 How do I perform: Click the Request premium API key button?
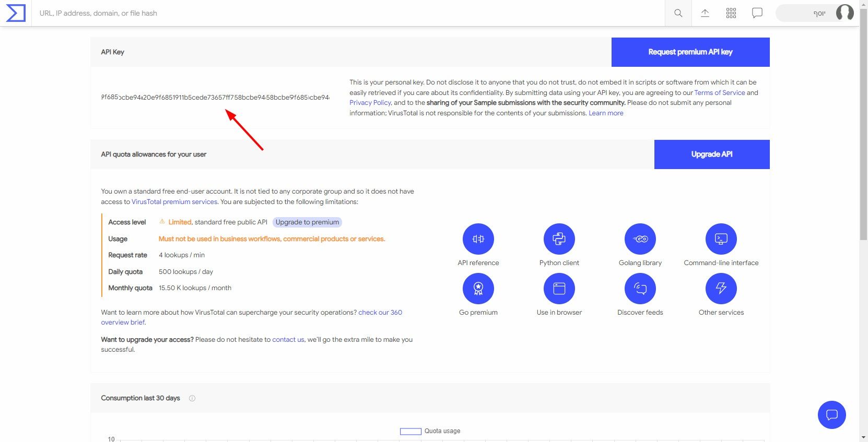click(690, 52)
